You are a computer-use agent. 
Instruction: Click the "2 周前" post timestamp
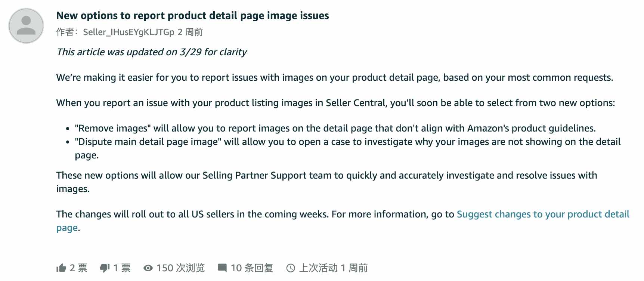click(190, 32)
